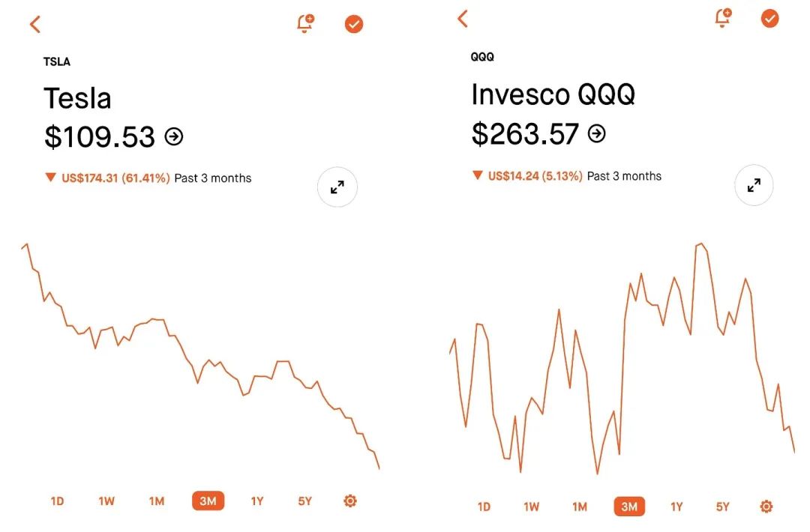Add a price alert for Invesco QQQ

pos(723,18)
